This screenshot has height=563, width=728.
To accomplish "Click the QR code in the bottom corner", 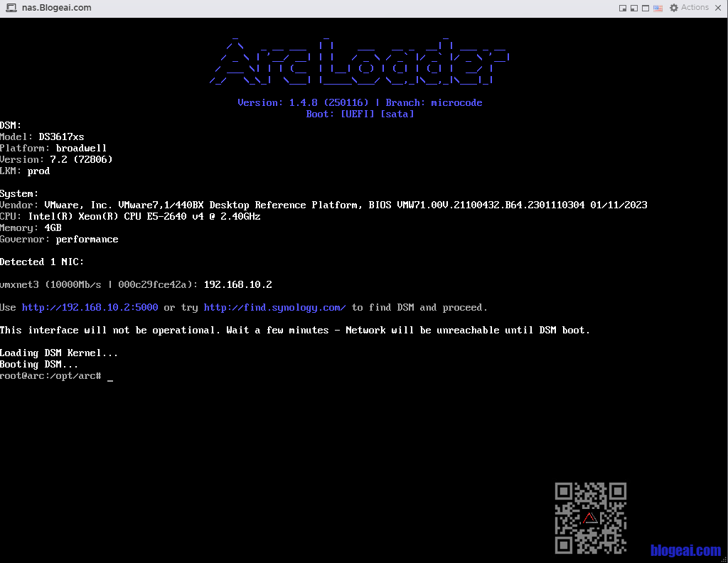I will pyautogui.click(x=591, y=518).
